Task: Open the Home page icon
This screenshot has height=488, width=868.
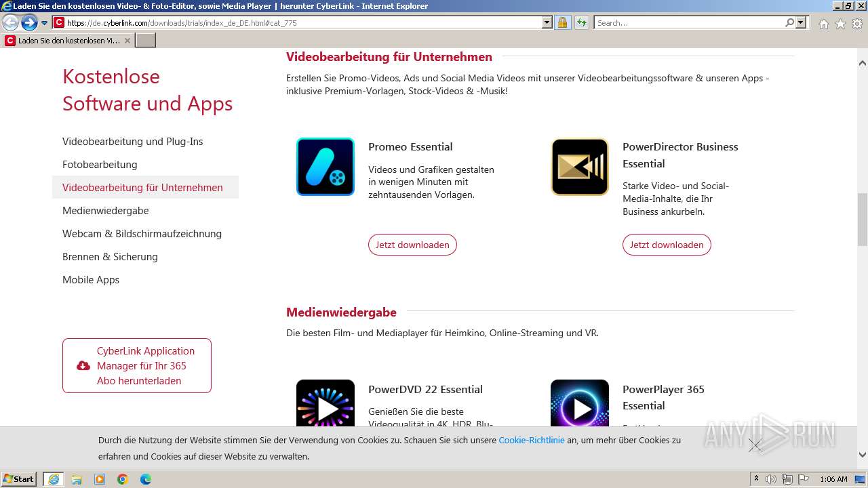Action: 823,24
